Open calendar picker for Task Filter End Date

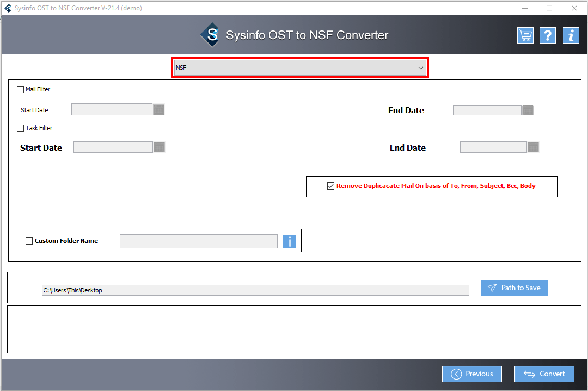click(533, 147)
